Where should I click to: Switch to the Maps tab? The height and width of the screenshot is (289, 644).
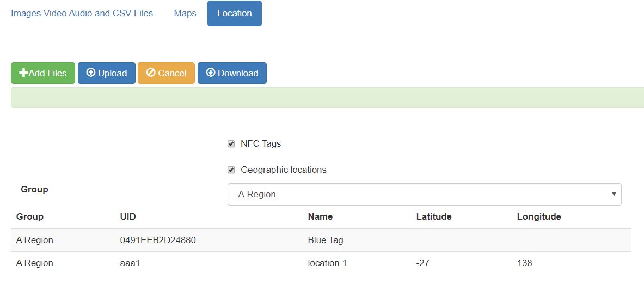(185, 13)
